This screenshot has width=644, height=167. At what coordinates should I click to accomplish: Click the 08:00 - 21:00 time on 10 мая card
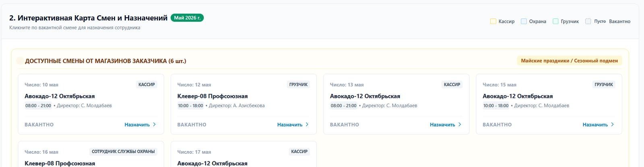tap(38, 106)
